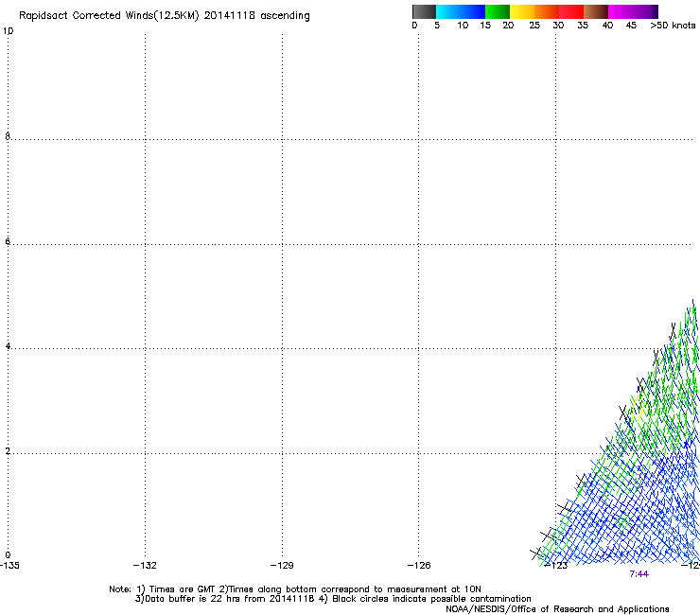Click the '40' legend tick label

[x=607, y=26]
